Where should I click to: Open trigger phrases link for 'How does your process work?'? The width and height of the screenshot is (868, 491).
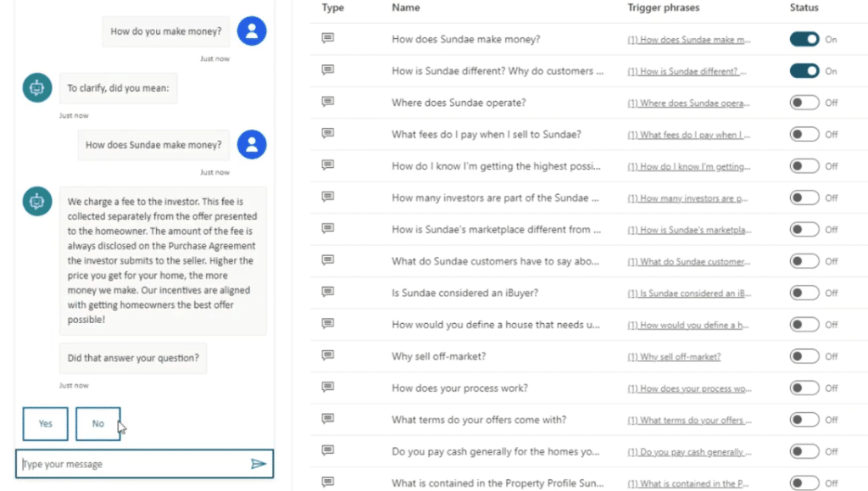(689, 388)
